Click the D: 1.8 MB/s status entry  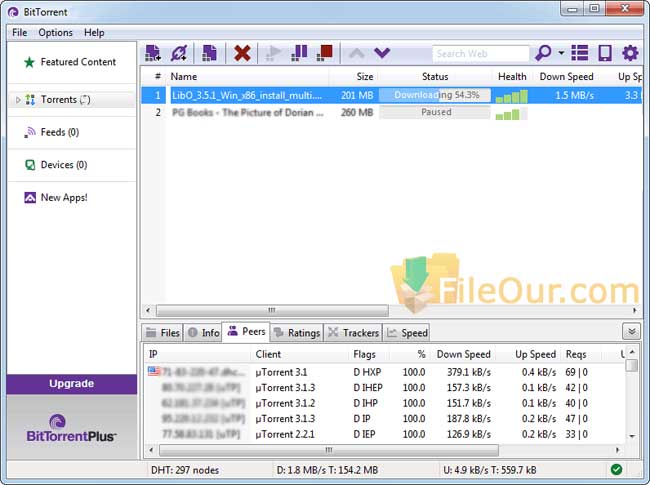[327, 470]
